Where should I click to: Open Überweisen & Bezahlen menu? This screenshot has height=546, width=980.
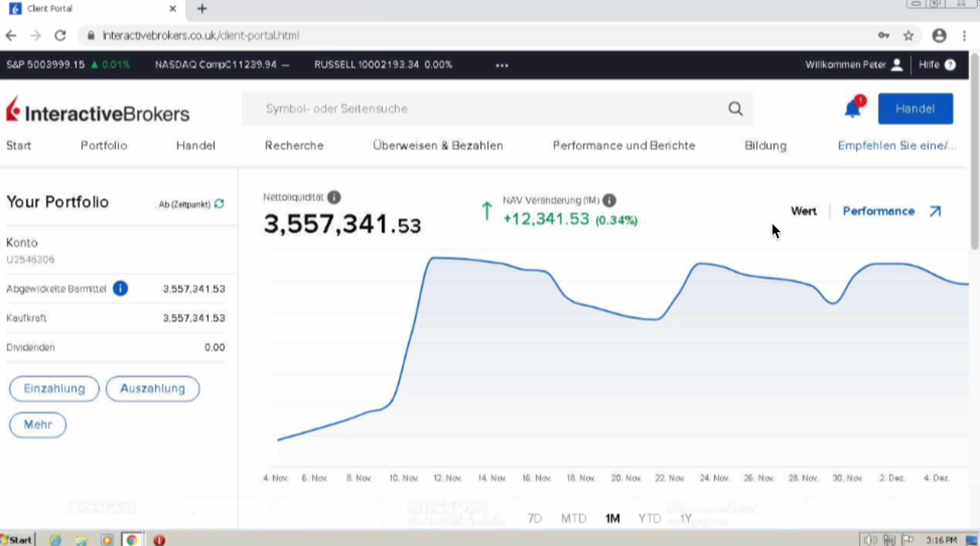(x=438, y=145)
